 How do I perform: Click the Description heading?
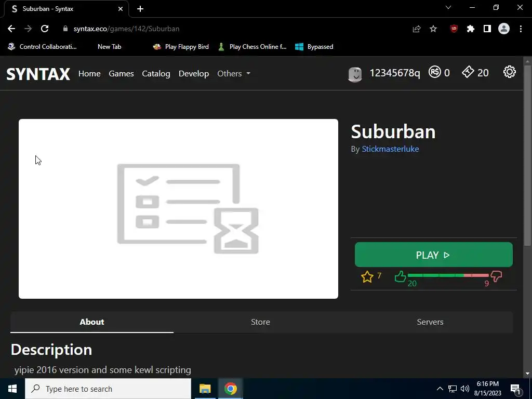click(x=51, y=350)
